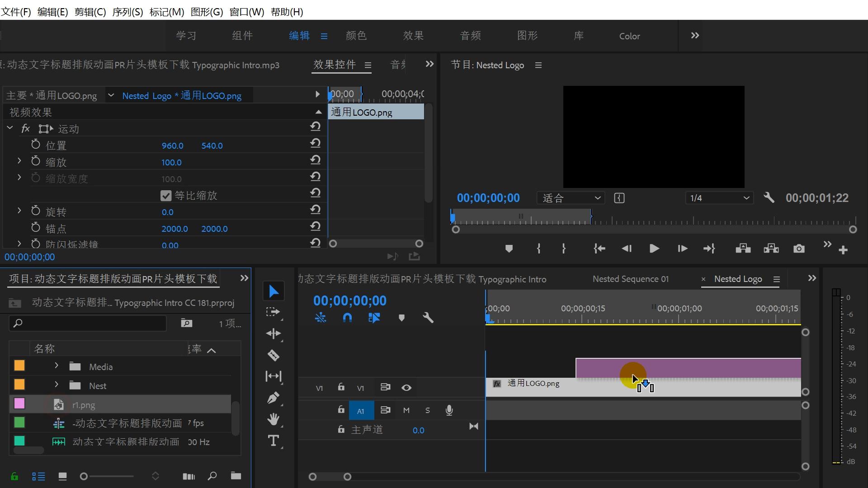Switch to Nested Sequence 01 tab

click(630, 279)
